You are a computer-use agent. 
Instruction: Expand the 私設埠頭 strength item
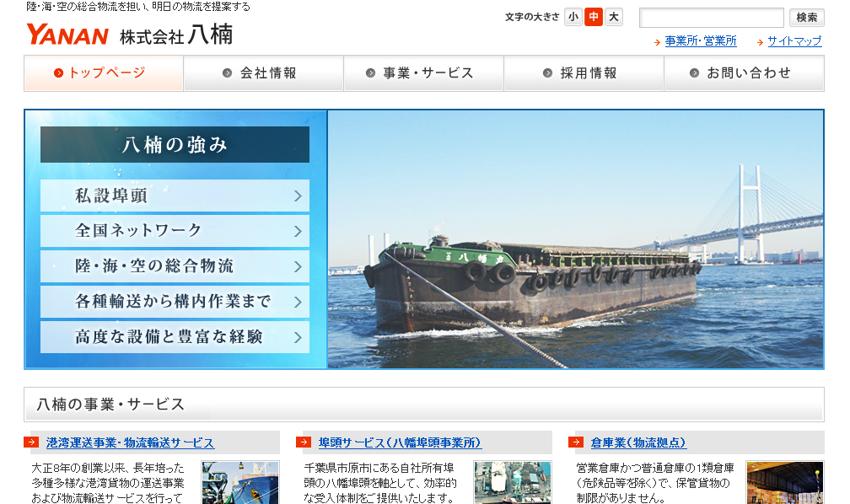tap(175, 196)
